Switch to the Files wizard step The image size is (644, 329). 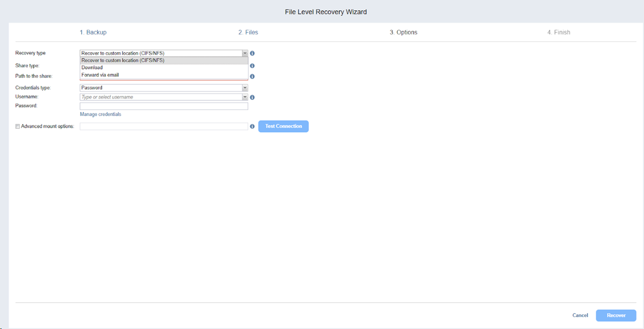click(248, 32)
